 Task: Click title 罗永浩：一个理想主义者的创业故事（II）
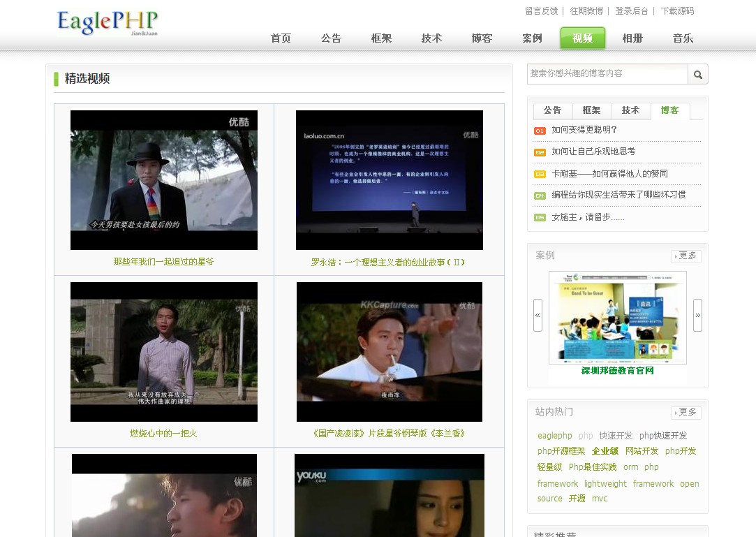point(388,262)
